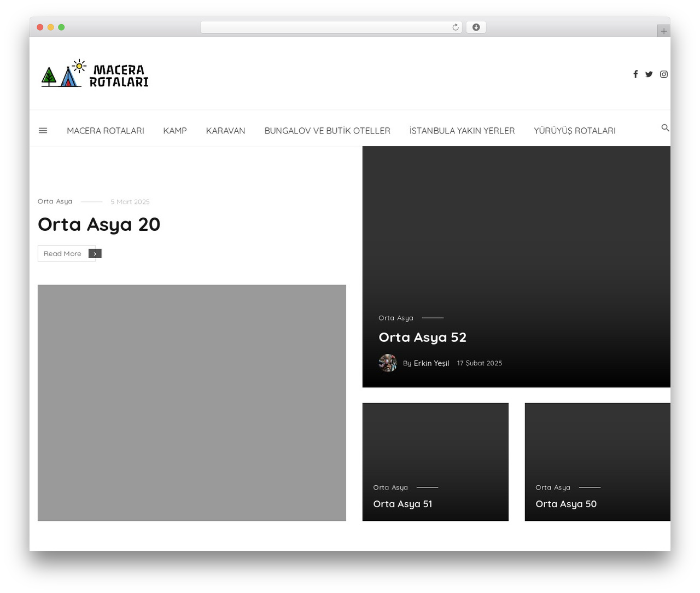
Task: Click the browser reload icon
Action: pyautogui.click(x=456, y=27)
